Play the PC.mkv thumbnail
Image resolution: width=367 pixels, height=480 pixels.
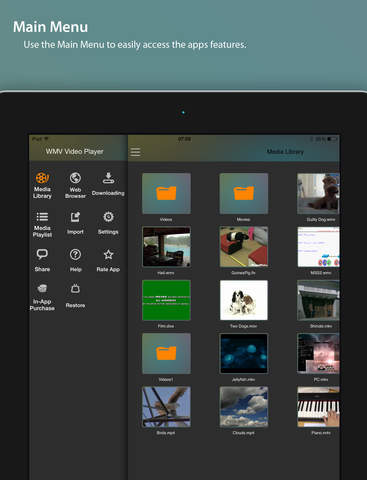318,353
